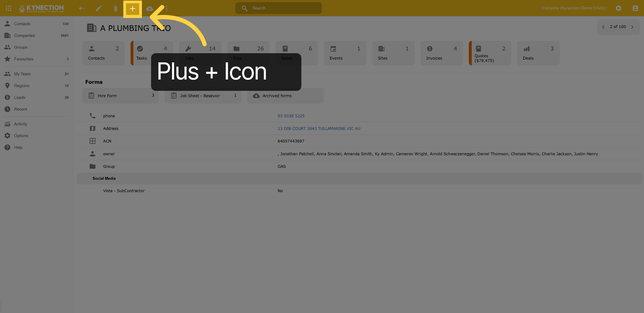644x313 pixels.
Task: Open the Invoices card
Action: 442,53
